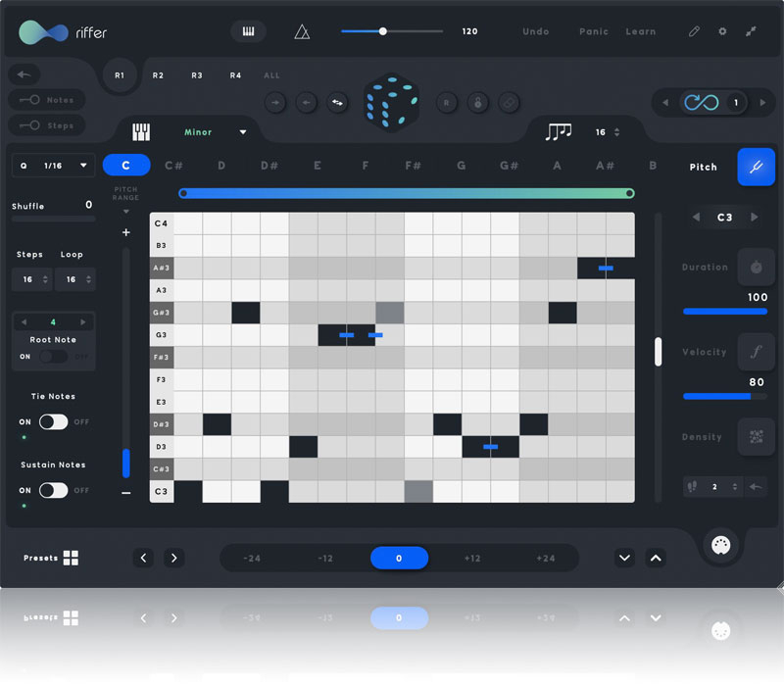This screenshot has width=784, height=686.
Task: Click the dice randomize icon
Action: point(392,101)
